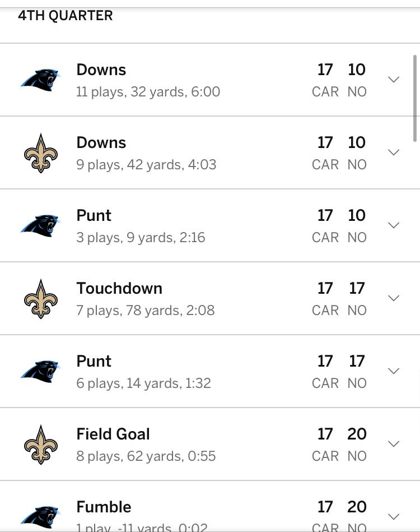Expand the Touchdown drive details
The height and width of the screenshot is (532, 420).
(x=394, y=298)
